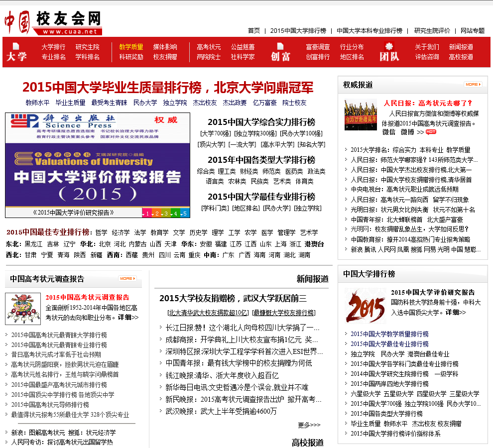Select slide 4 on the banner carousel

175,214
